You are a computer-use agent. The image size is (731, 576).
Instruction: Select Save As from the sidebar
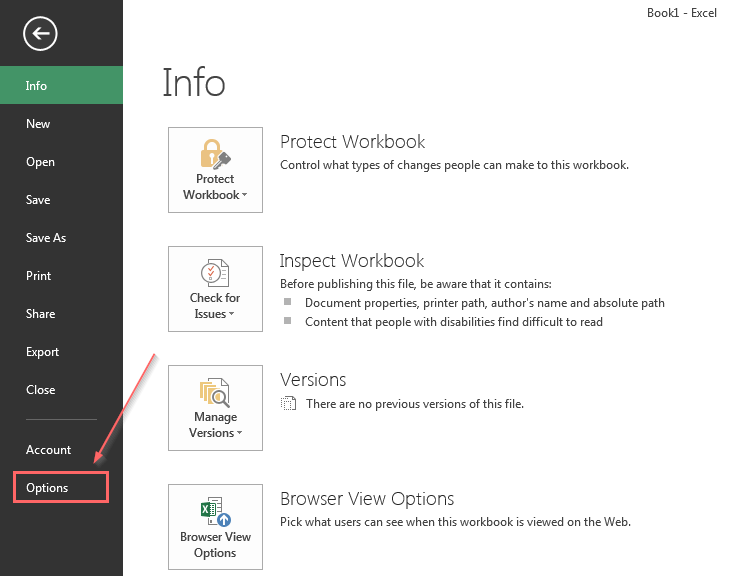(x=46, y=238)
